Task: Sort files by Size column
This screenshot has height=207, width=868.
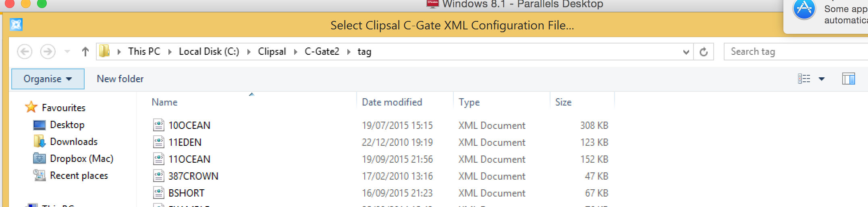Action: 563,102
